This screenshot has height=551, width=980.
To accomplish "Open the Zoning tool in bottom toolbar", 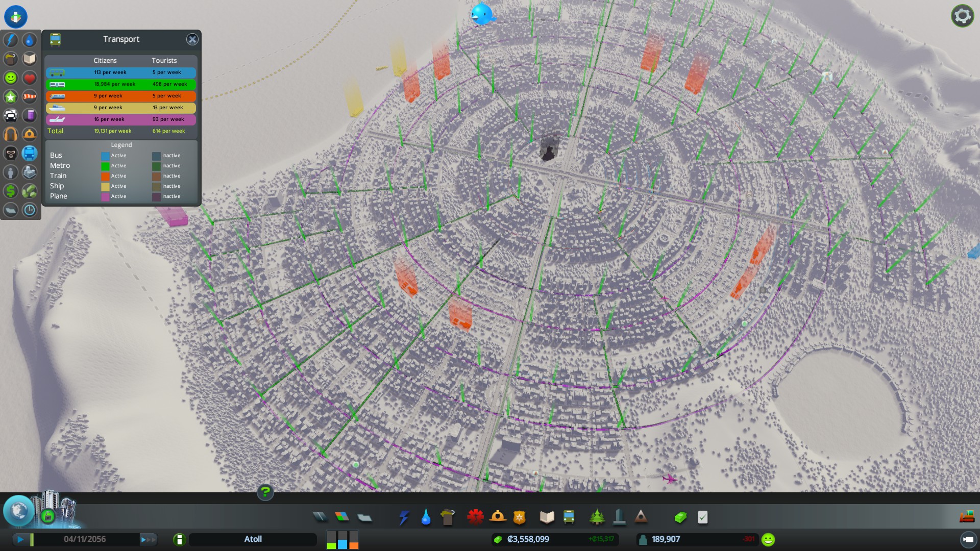I will [342, 517].
